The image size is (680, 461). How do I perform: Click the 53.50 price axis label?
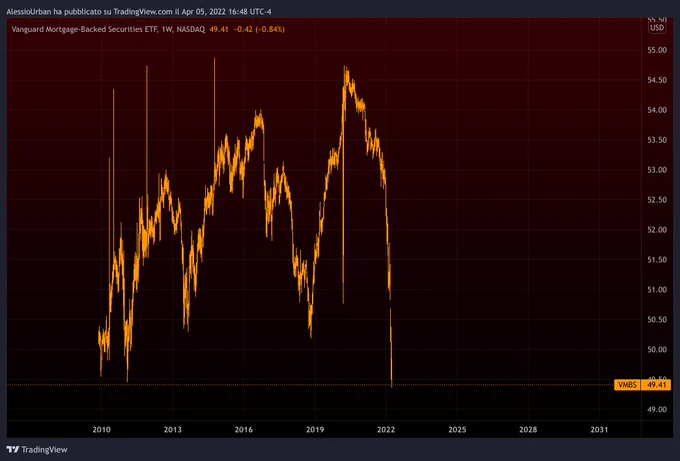tap(657, 140)
